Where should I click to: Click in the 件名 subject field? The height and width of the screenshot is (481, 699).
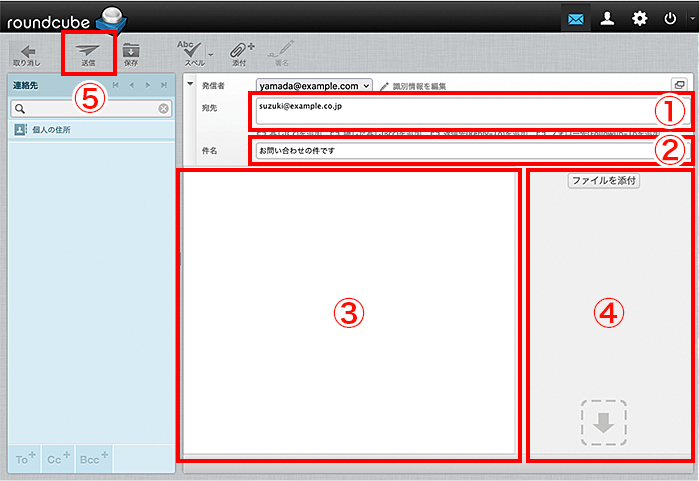click(x=460, y=151)
